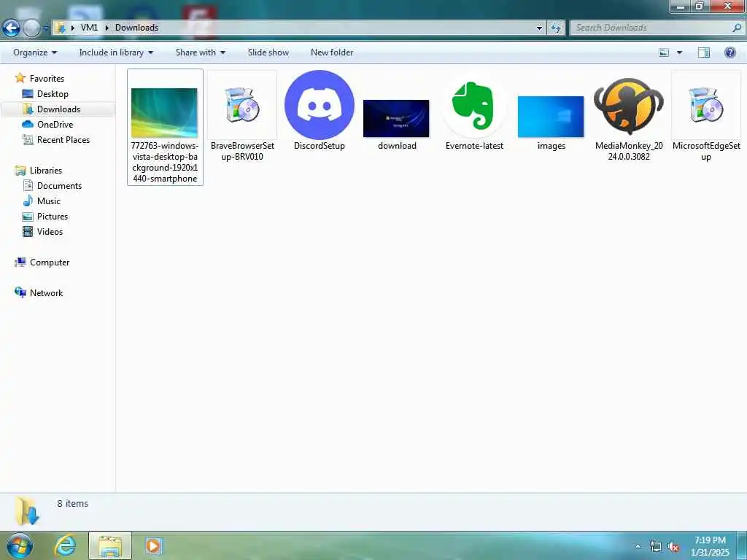This screenshot has width=747, height=560.
Task: Click the folder icon in the address bar
Action: (x=61, y=28)
